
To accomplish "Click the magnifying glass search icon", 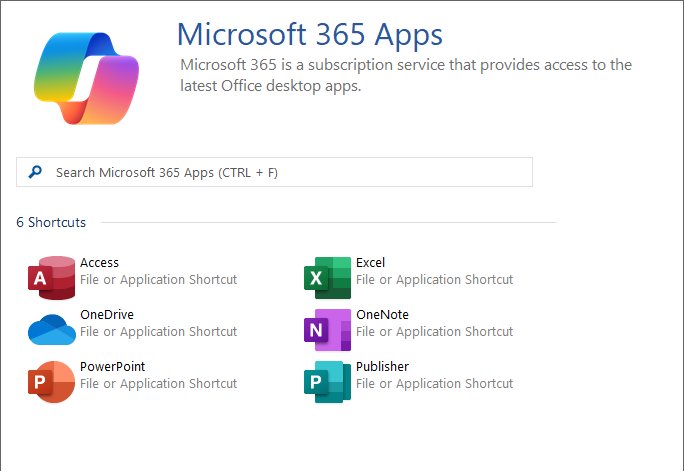I will coord(36,172).
